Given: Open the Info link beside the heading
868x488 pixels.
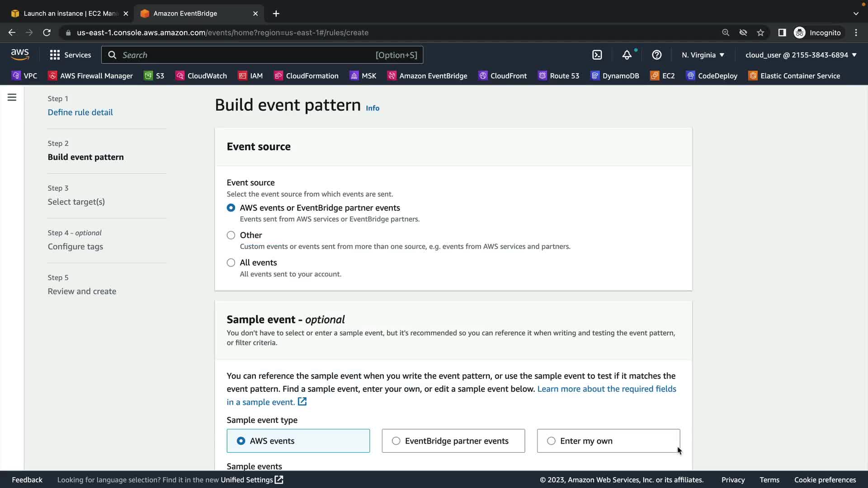Looking at the screenshot, I should point(373,108).
